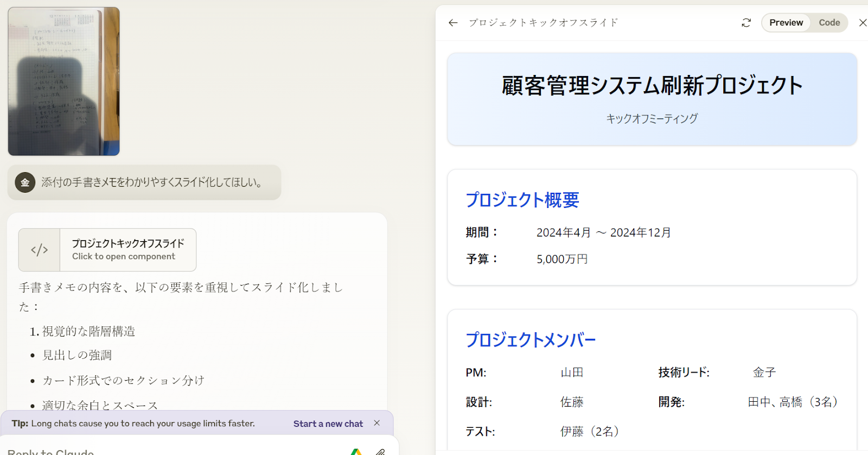Click the Google Drive icon in reply box

[x=356, y=452]
